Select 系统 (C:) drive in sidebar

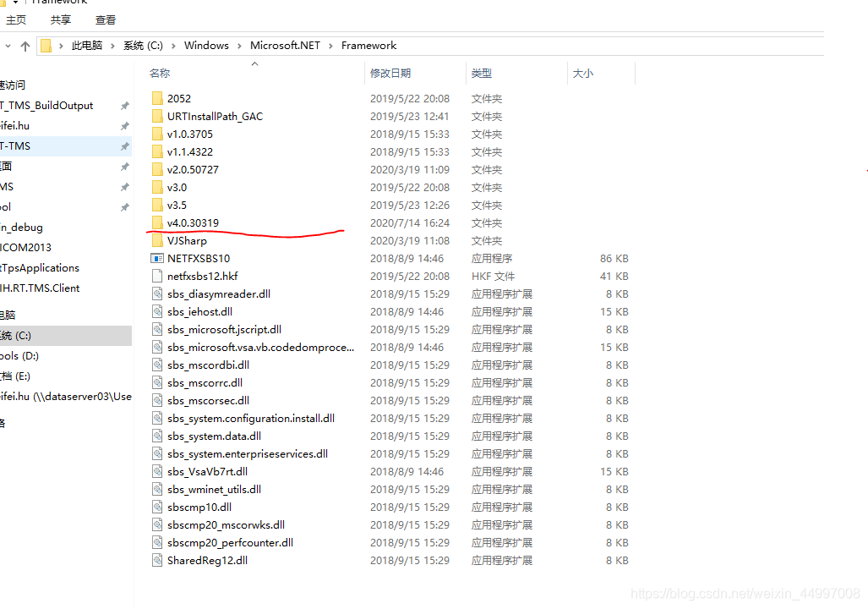pos(66,336)
